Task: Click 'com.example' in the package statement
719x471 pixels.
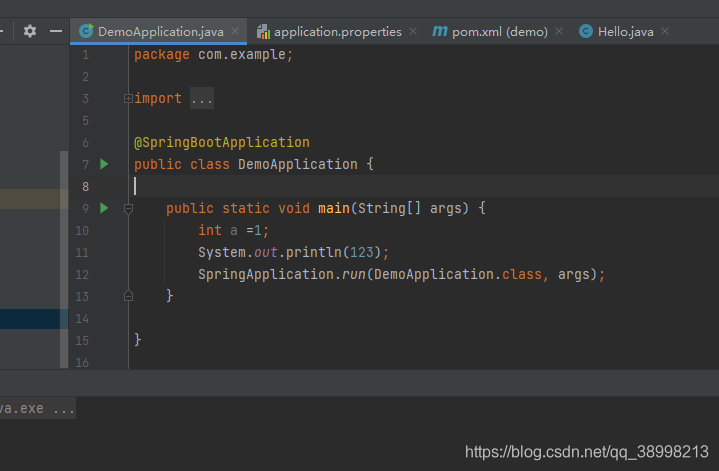Action: 242,55
